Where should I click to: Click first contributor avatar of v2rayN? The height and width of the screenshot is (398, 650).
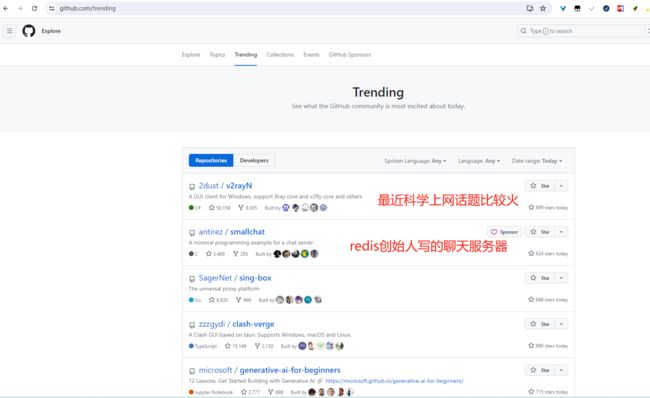[286, 208]
